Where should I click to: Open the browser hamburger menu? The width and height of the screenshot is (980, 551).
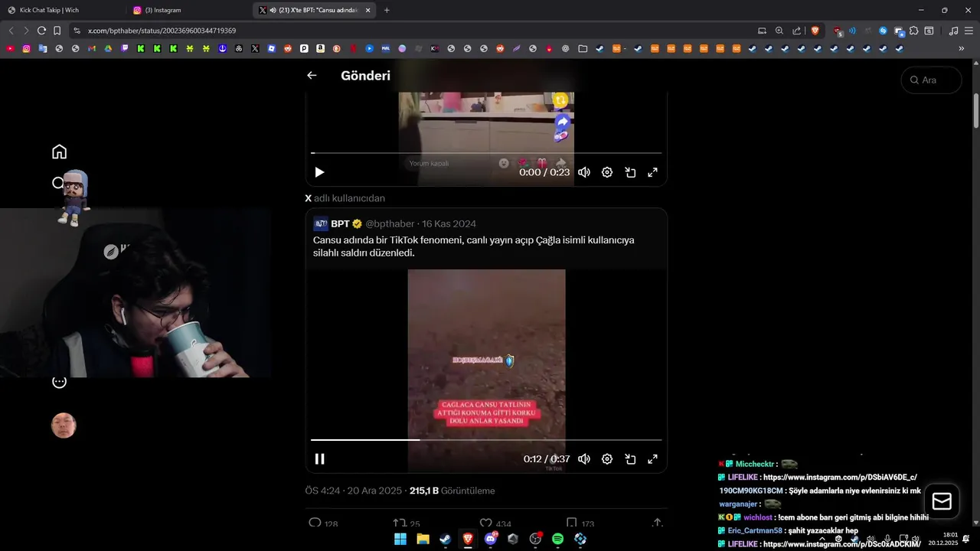pyautogui.click(x=969, y=31)
